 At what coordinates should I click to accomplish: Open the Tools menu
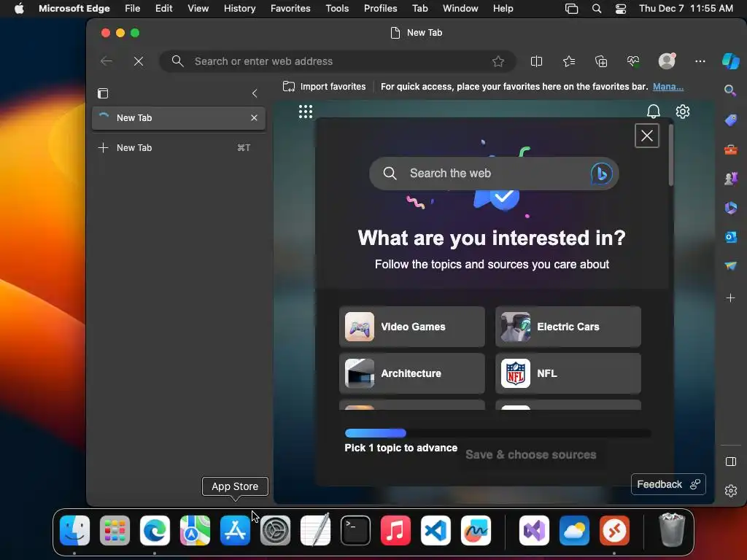pyautogui.click(x=337, y=8)
